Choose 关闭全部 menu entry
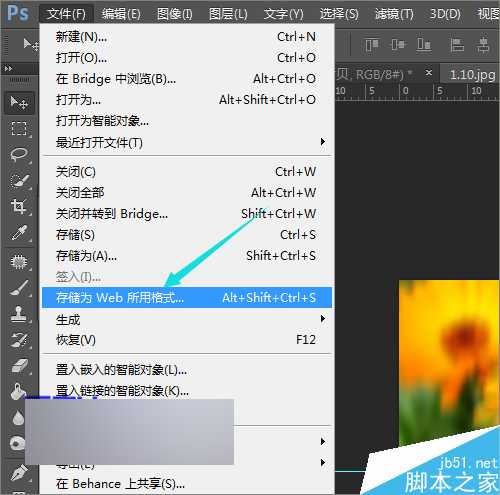Screen dimensions: 500x495 (x=187, y=193)
